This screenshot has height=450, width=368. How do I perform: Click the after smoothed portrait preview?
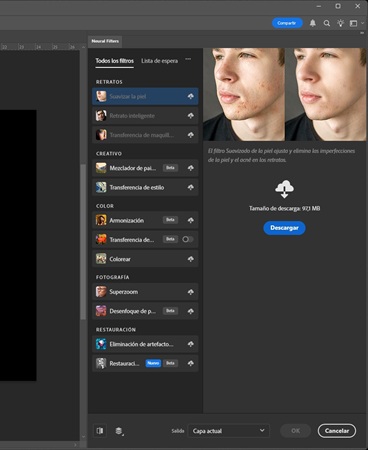click(326, 94)
